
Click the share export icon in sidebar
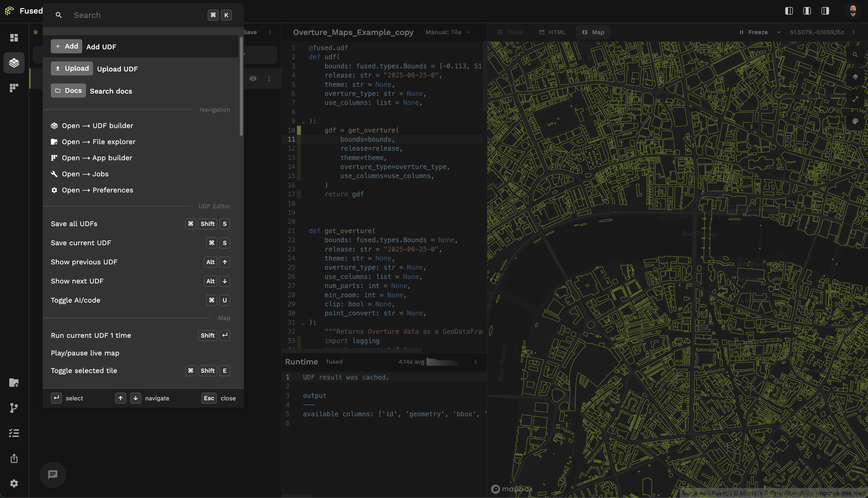coord(14,458)
